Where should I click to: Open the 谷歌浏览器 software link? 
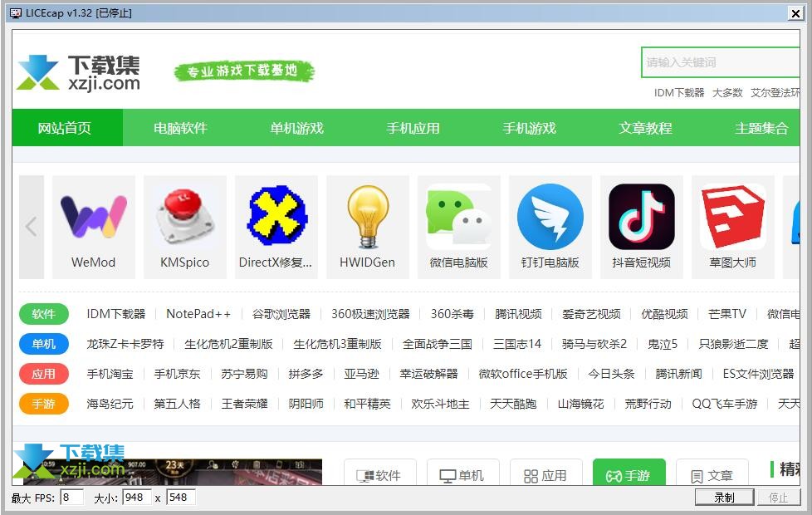coord(281,314)
